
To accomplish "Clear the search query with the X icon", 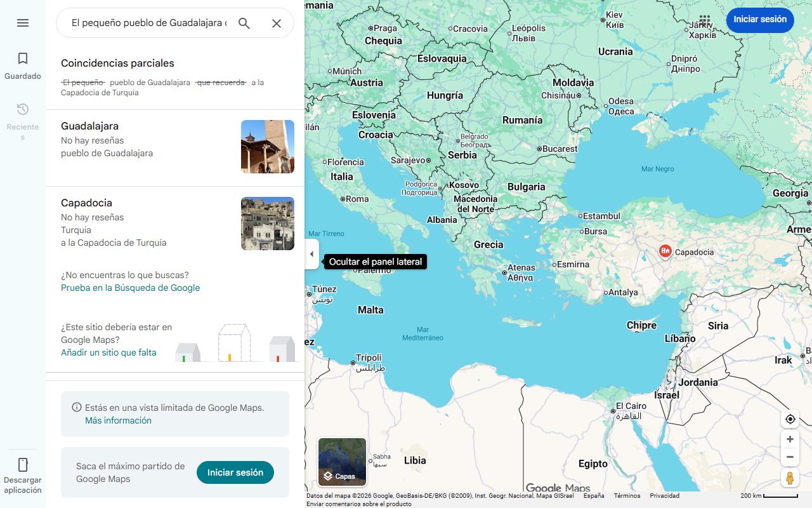I will 277,23.
